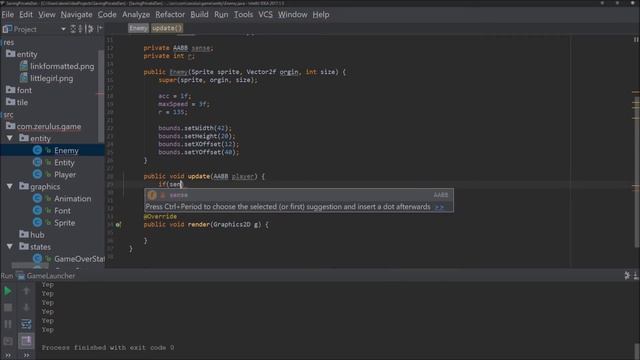
Task: Open the Run menu
Action: pyautogui.click(x=221, y=15)
